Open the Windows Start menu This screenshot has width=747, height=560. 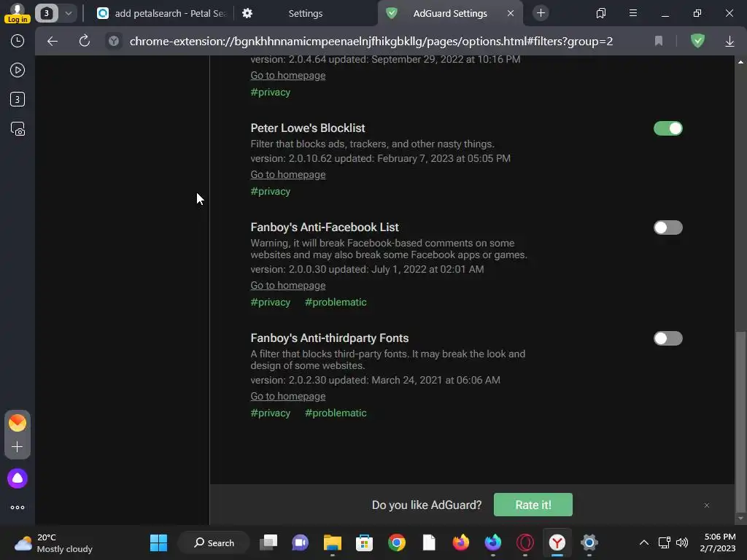point(158,542)
